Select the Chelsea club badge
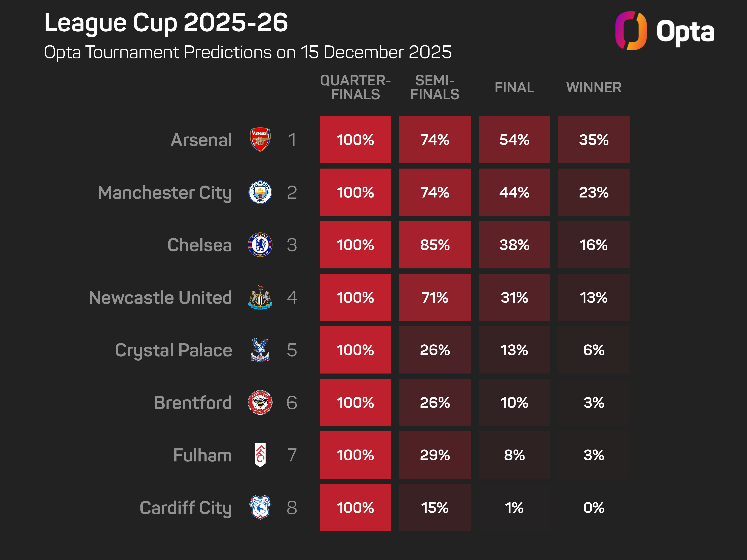The width and height of the screenshot is (747, 560). pyautogui.click(x=260, y=245)
